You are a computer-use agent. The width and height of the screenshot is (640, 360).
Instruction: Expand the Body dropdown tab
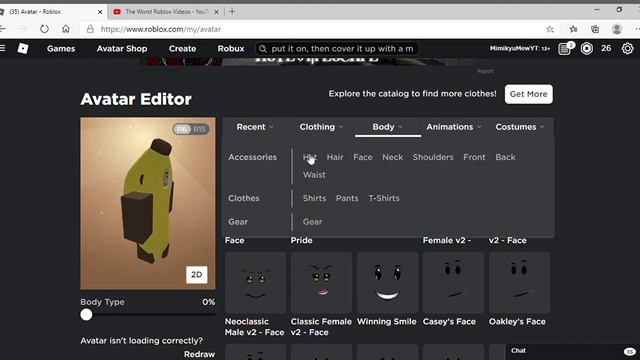point(388,127)
